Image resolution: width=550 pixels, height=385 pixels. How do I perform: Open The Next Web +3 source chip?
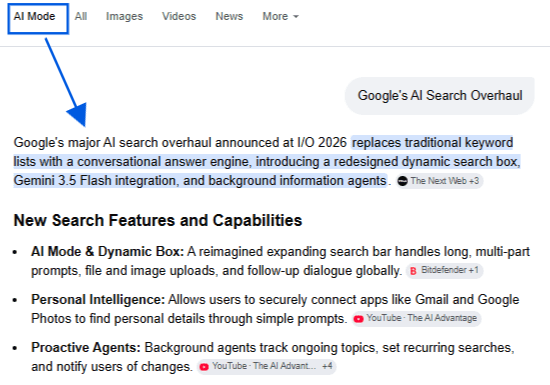point(440,181)
